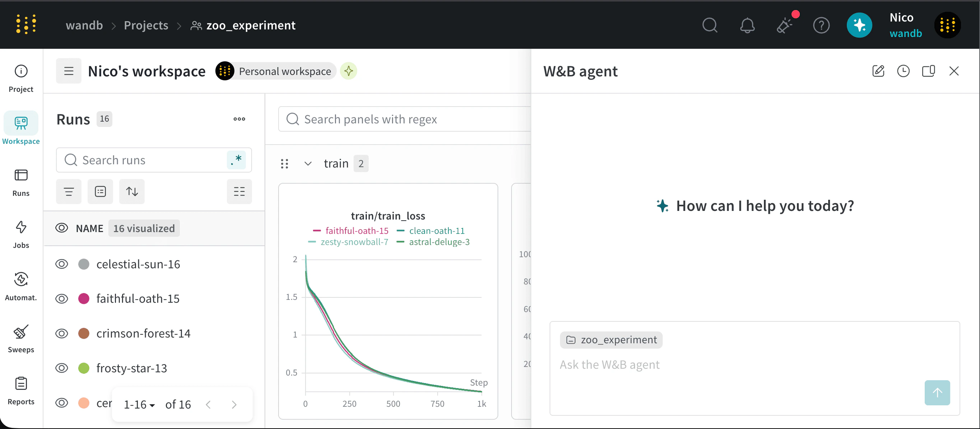
Task: Go to previous page of runs
Action: tap(208, 404)
